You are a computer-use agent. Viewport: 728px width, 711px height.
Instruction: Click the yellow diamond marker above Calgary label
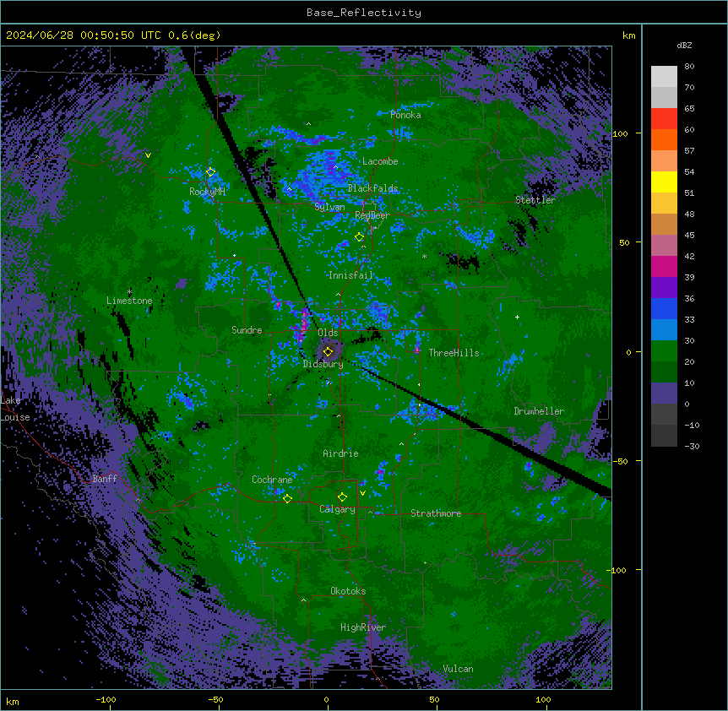coord(342,497)
